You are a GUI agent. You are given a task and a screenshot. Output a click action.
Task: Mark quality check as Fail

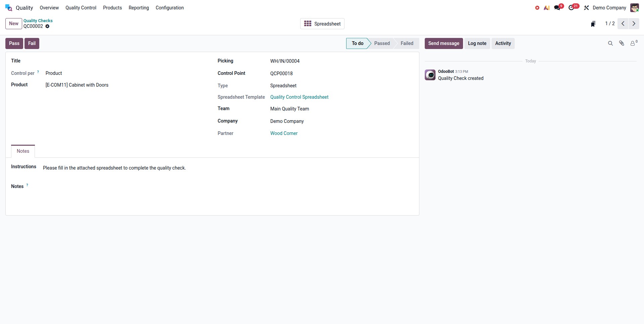(x=32, y=43)
